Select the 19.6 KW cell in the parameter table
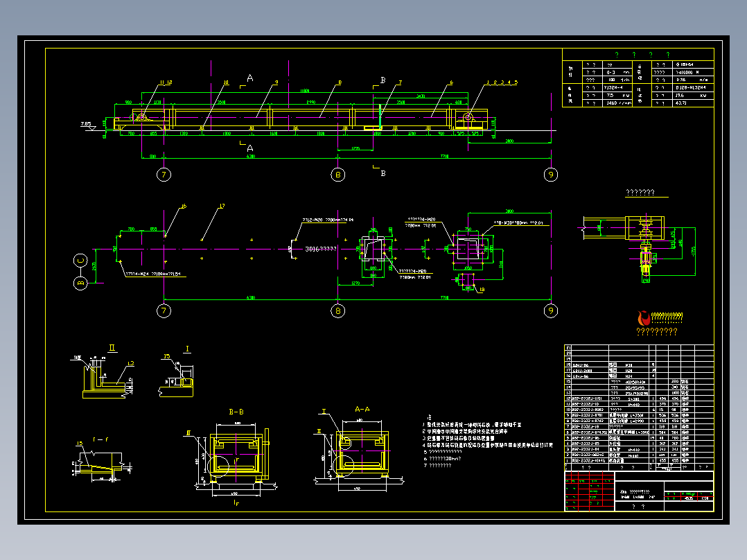Screen dimensions: 747x560 (x=693, y=96)
